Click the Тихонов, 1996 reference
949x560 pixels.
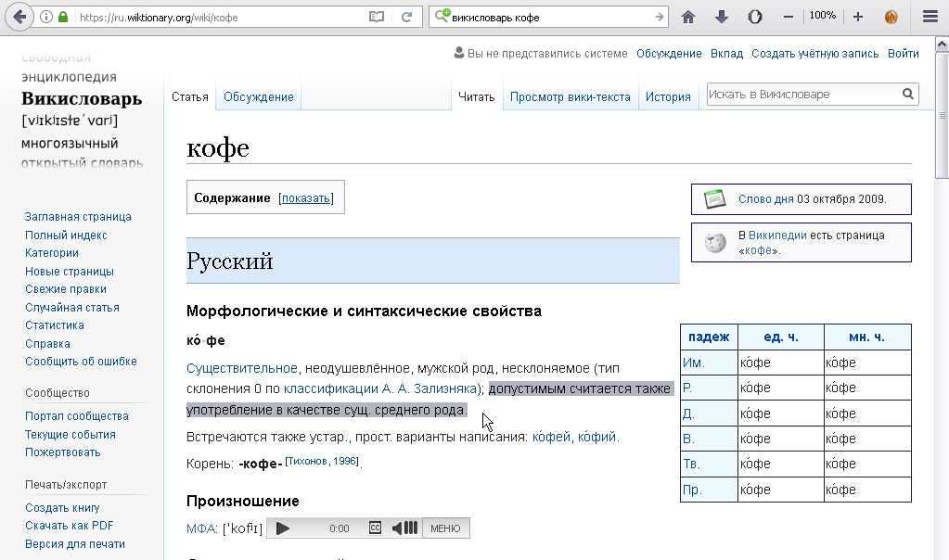pos(322,461)
